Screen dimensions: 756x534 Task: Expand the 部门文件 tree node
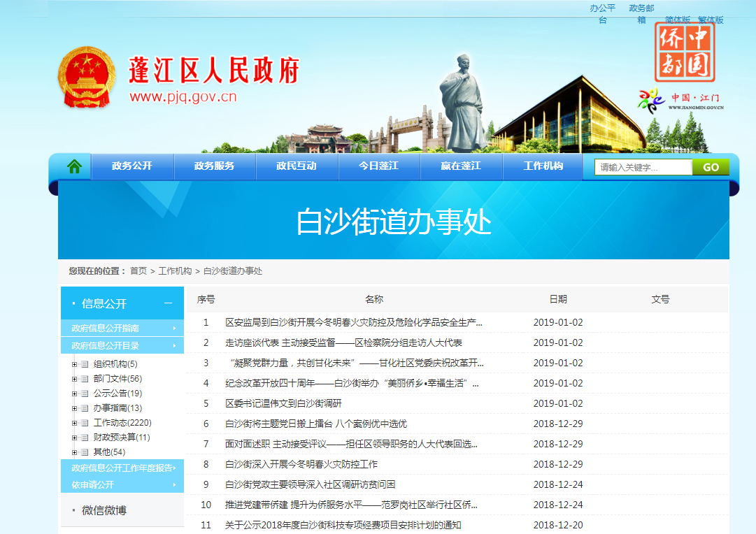75,378
